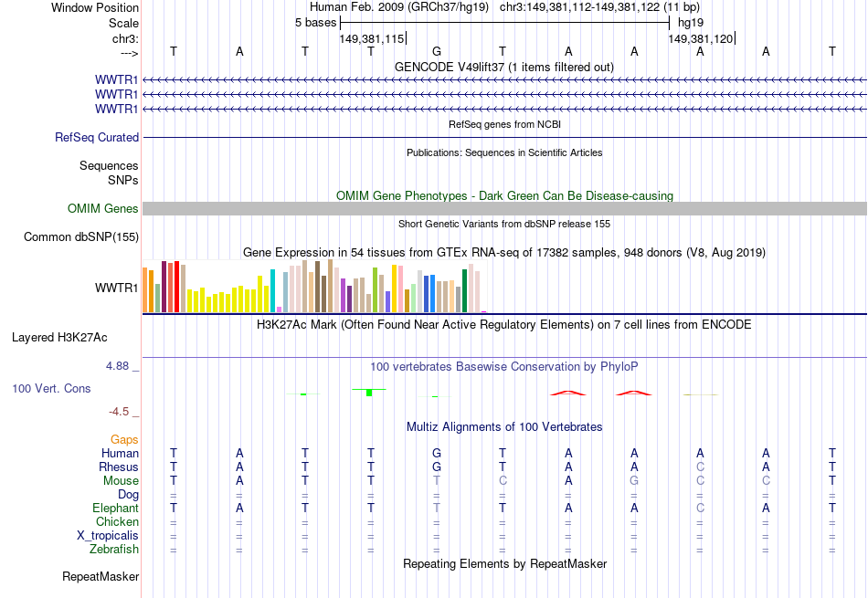Click the gray OMIM Genes item bar
Viewport: 868px width, 598px height.
click(504, 208)
